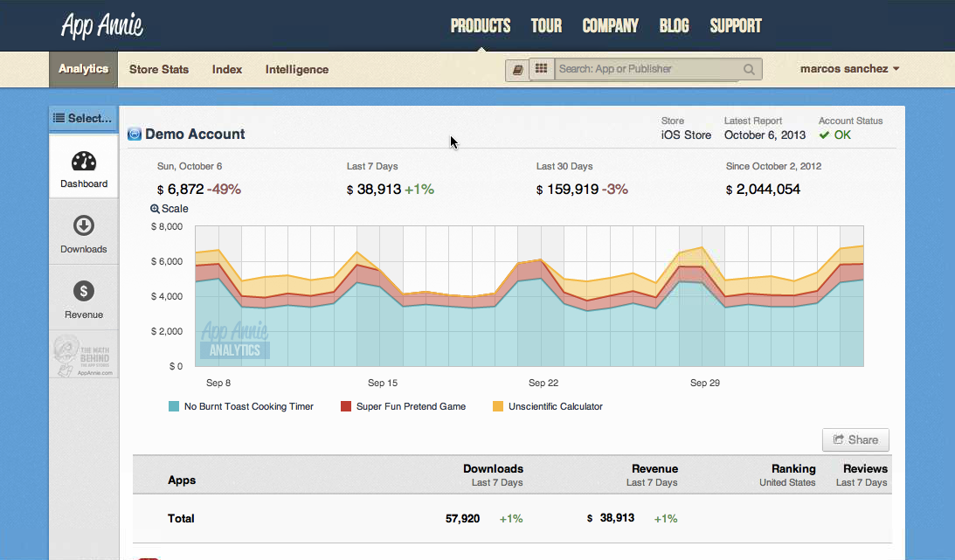Viewport: 955px width, 560px height.
Task: Switch to the Analytics tab
Action: 83,69
